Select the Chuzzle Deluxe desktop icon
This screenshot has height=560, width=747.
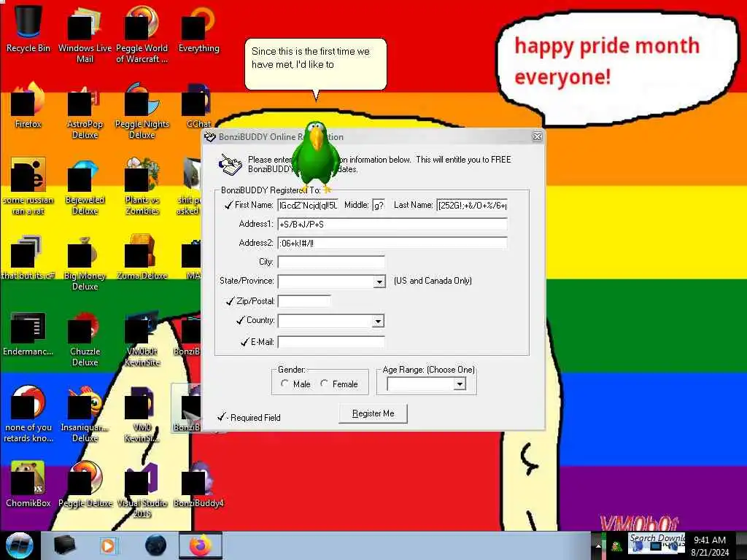[x=85, y=339]
